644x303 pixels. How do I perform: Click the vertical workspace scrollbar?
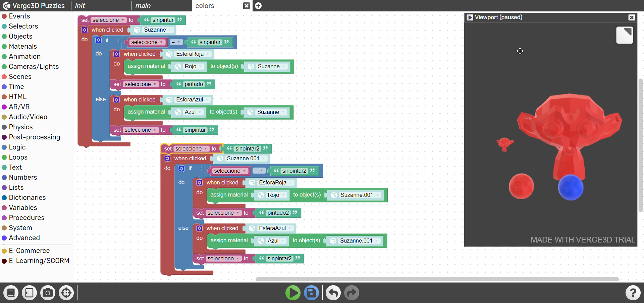pyautogui.click(x=641, y=145)
